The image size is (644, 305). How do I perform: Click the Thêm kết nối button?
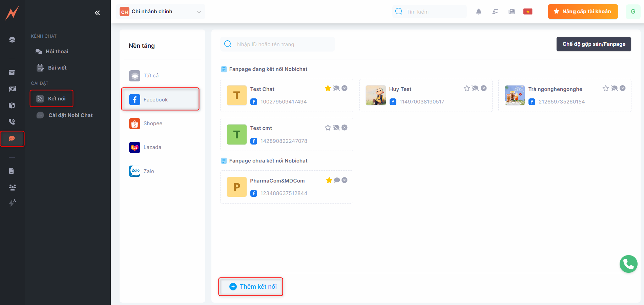(x=253, y=287)
